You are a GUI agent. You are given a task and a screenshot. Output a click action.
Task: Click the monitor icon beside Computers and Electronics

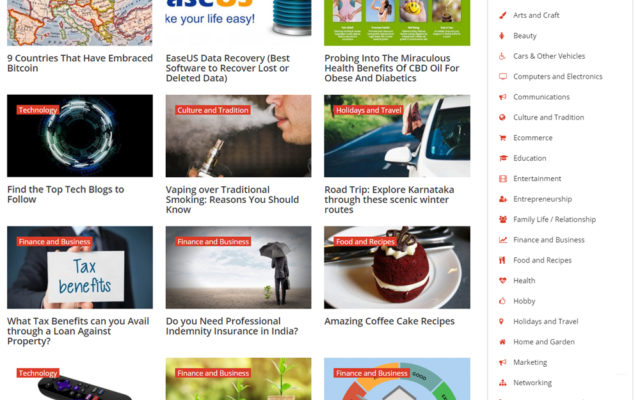pos(503,77)
